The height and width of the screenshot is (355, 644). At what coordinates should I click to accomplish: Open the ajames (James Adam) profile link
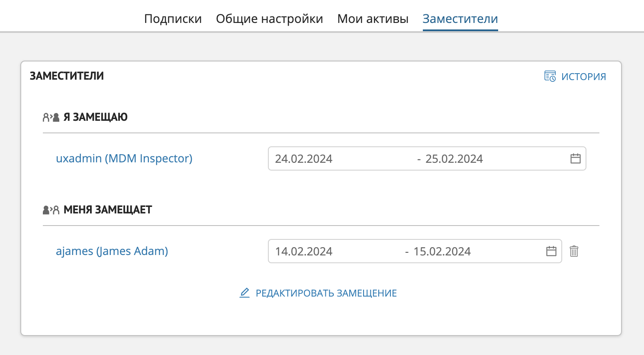tap(112, 251)
